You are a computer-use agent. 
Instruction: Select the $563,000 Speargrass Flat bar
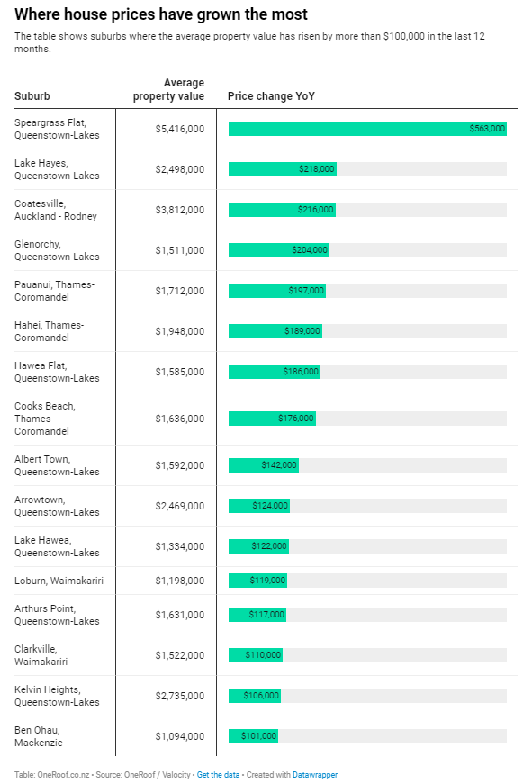(x=367, y=129)
